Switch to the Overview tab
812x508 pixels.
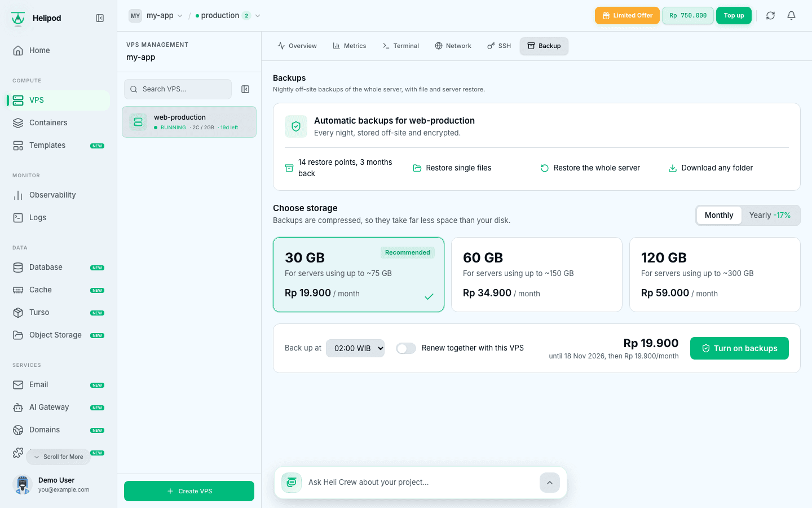pyautogui.click(x=297, y=46)
